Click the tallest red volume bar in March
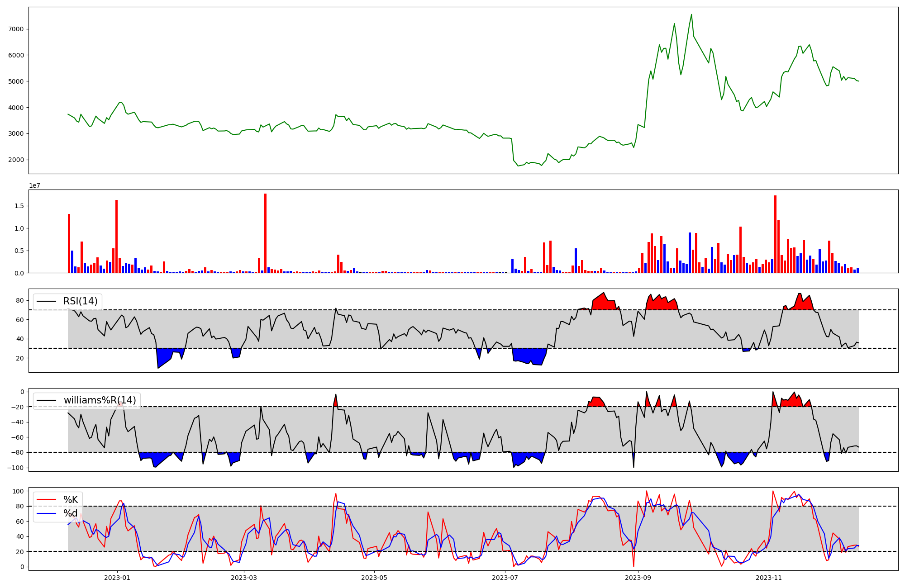The height and width of the screenshot is (588, 905). [265, 233]
